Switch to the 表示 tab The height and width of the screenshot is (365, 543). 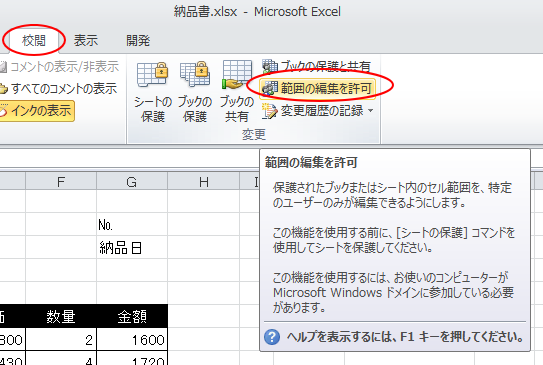86,41
